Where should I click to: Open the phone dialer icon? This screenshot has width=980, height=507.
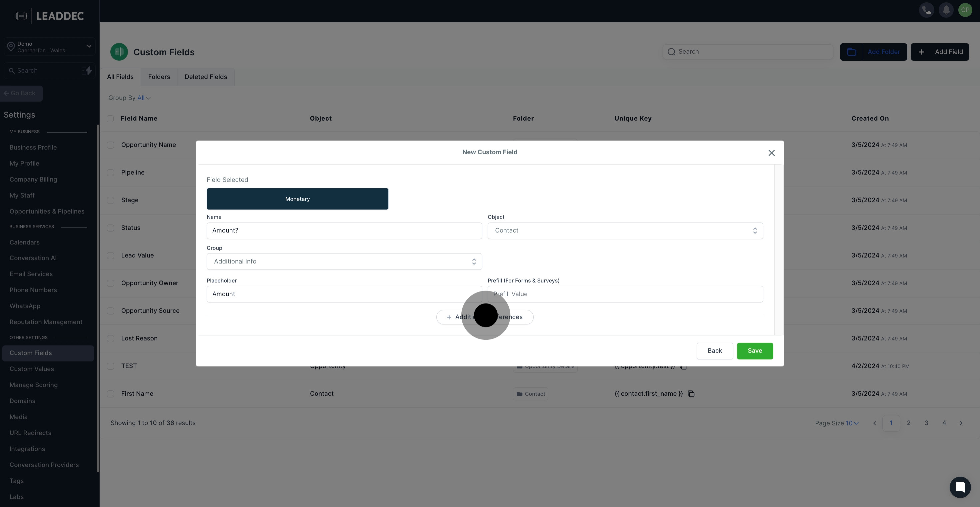point(926,10)
